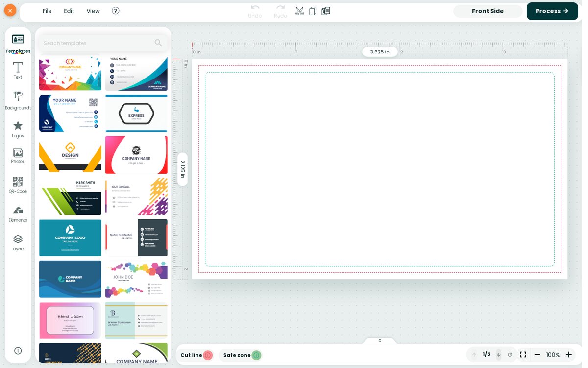Click the search templates input field
Viewport: 588px width, 368px height.
click(x=97, y=43)
